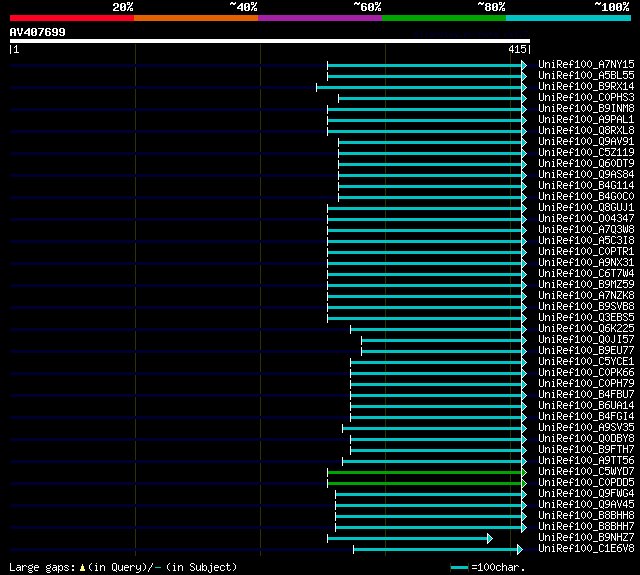This screenshot has width=640, height=575.
Task: Select the UniRef100_C0PTR1 label
Action: [586, 252]
